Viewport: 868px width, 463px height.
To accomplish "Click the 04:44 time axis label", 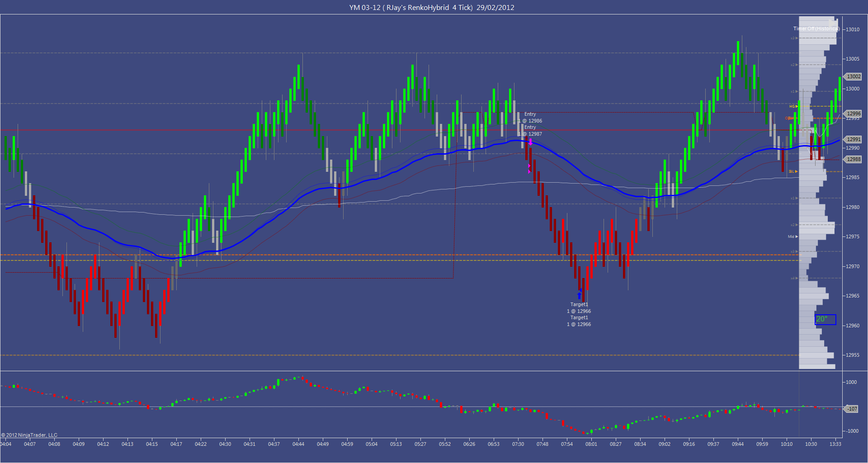I will (298, 444).
